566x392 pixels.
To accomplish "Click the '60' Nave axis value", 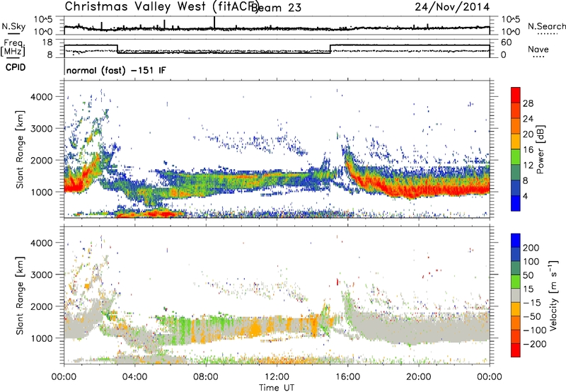I will click(507, 42).
